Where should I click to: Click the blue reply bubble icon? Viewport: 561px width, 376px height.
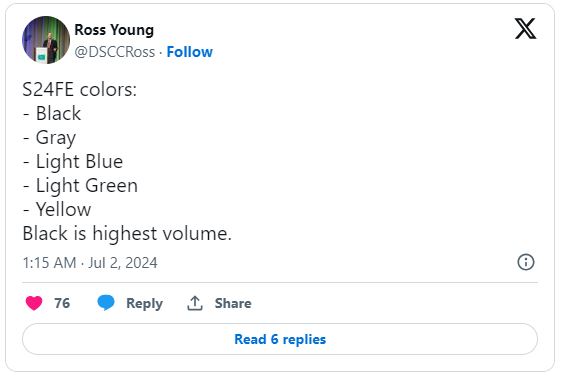(106, 303)
